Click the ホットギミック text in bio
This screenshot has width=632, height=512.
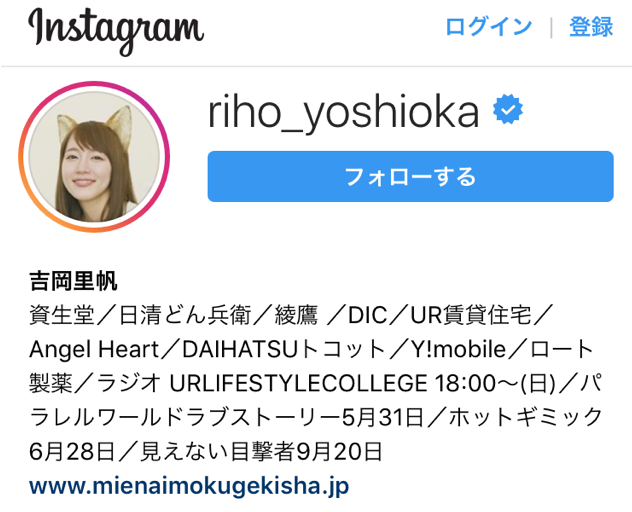click(x=526, y=417)
